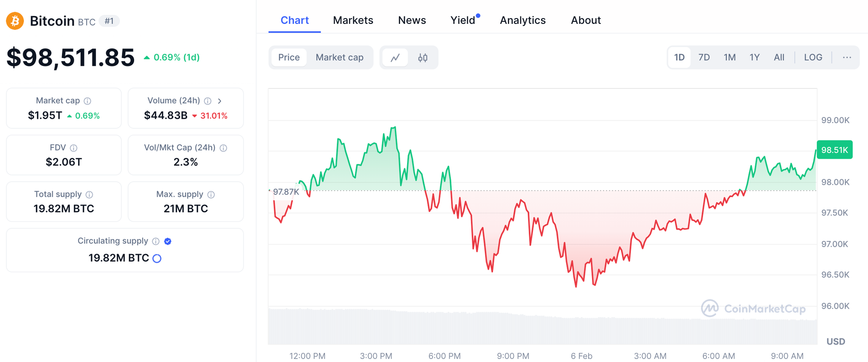Click the circulating supply progress ring
Screen dimensions: 868x362
(157, 258)
